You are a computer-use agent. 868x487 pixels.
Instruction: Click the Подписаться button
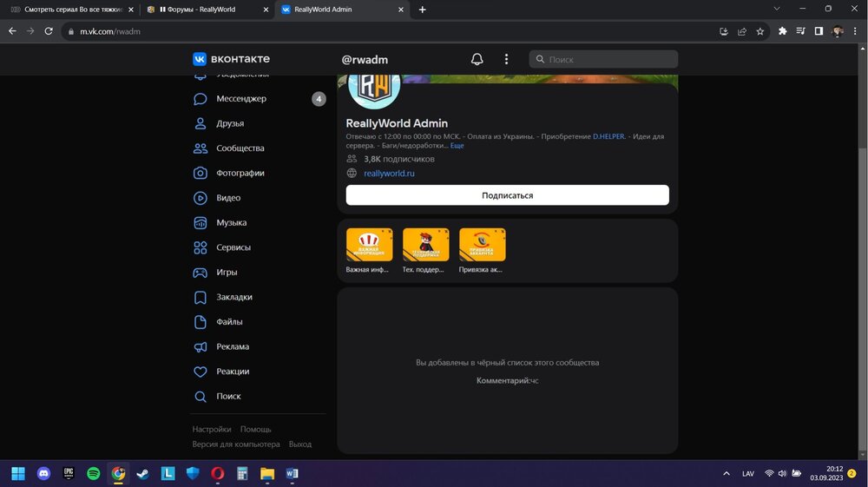pyautogui.click(x=507, y=195)
